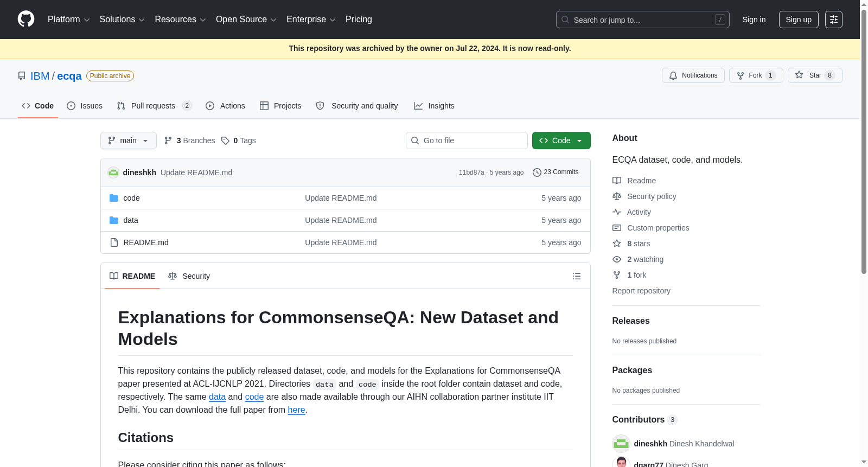Click the 'data' link in README text
The height and width of the screenshot is (467, 868).
point(217,397)
